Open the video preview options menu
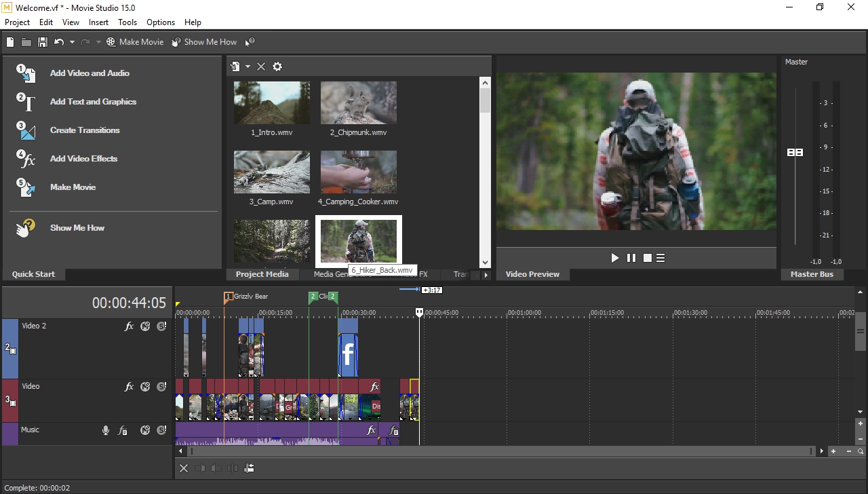The height and width of the screenshot is (494, 868). (660, 258)
